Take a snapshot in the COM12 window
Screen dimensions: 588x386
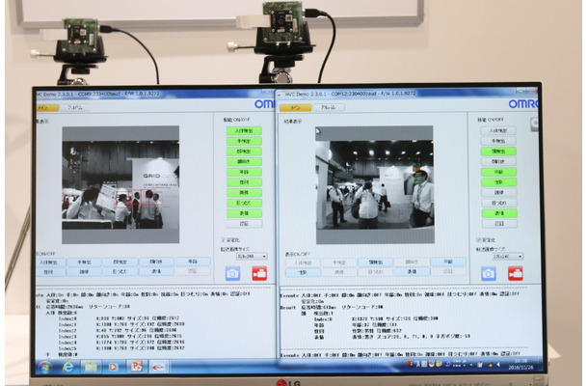(489, 274)
